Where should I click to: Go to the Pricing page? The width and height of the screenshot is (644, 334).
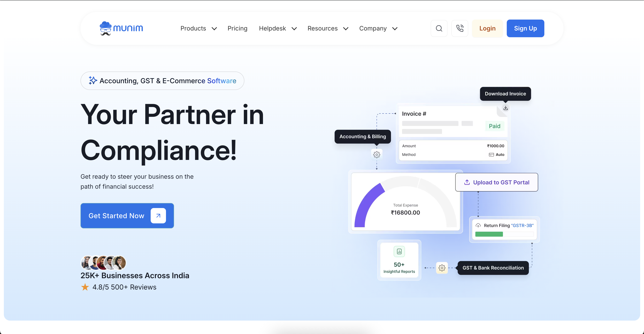point(237,29)
